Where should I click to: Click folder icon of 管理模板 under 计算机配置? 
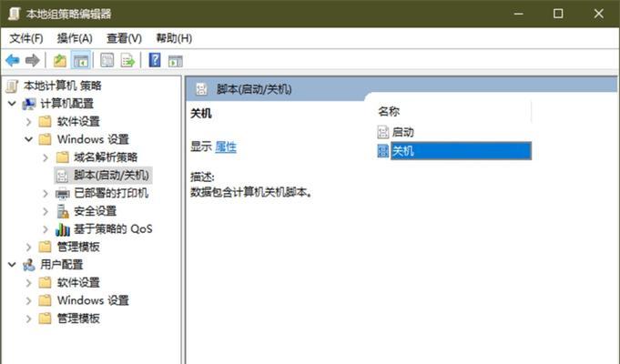click(46, 247)
